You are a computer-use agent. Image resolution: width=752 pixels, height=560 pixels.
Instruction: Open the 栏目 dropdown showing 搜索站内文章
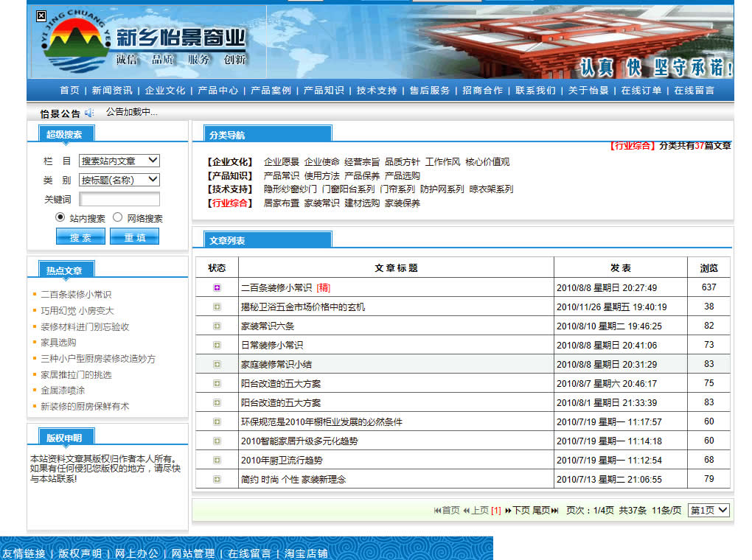click(119, 161)
